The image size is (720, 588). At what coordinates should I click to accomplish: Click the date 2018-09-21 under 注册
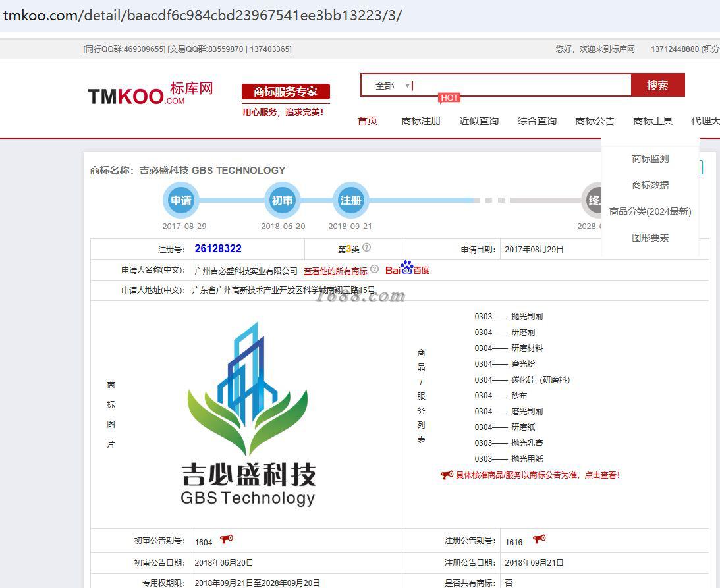pyautogui.click(x=350, y=227)
